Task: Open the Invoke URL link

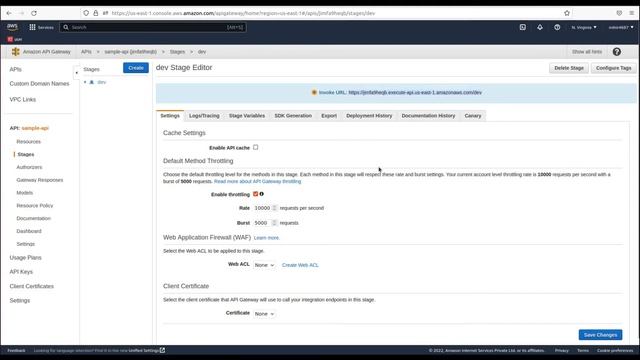Action: (415, 93)
